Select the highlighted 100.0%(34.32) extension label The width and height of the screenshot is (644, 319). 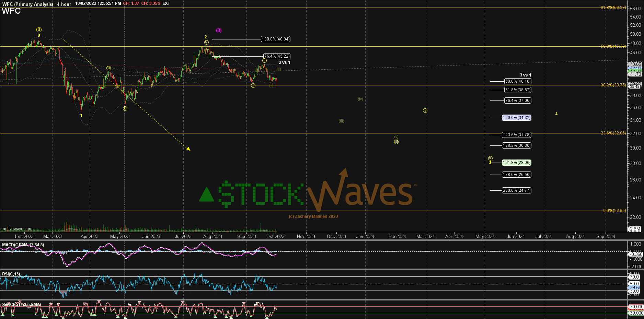pyautogui.click(x=517, y=118)
